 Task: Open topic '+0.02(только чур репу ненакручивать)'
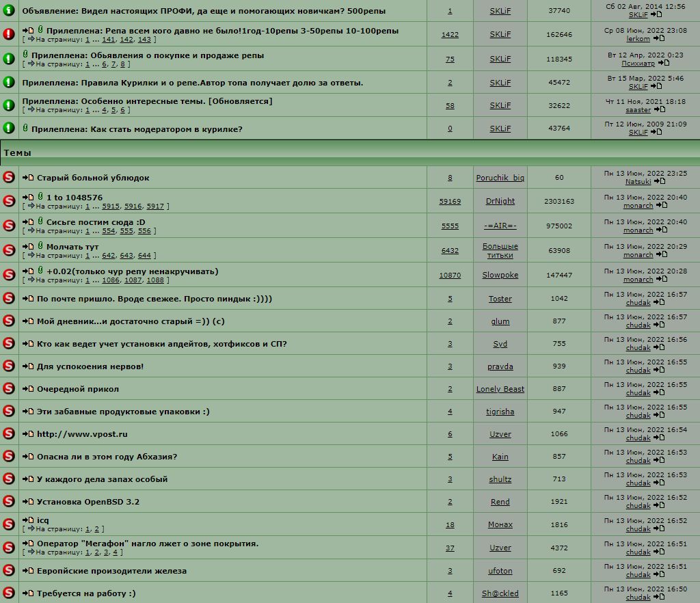(132, 271)
